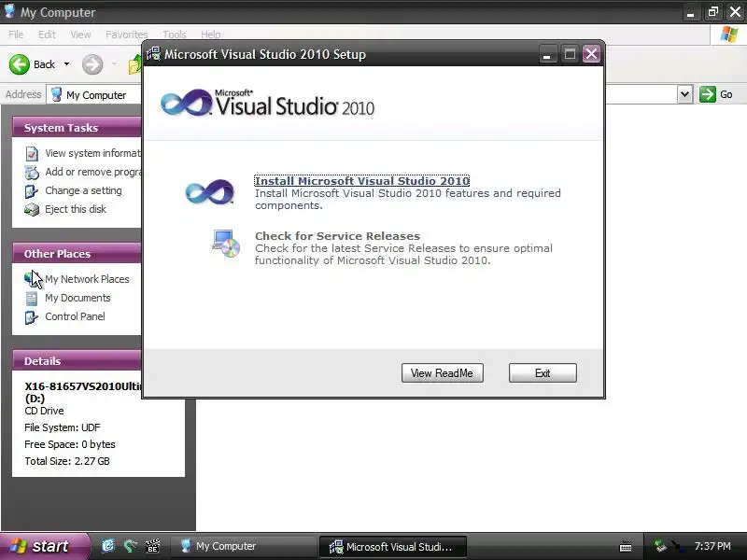
Task: Click the keyboard icon on the taskbar
Action: (x=626, y=547)
